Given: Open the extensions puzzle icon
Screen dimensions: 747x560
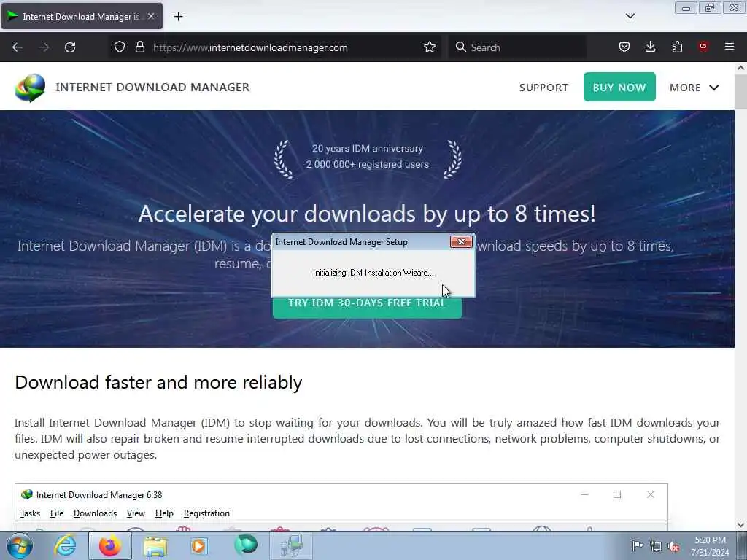Looking at the screenshot, I should [677, 47].
